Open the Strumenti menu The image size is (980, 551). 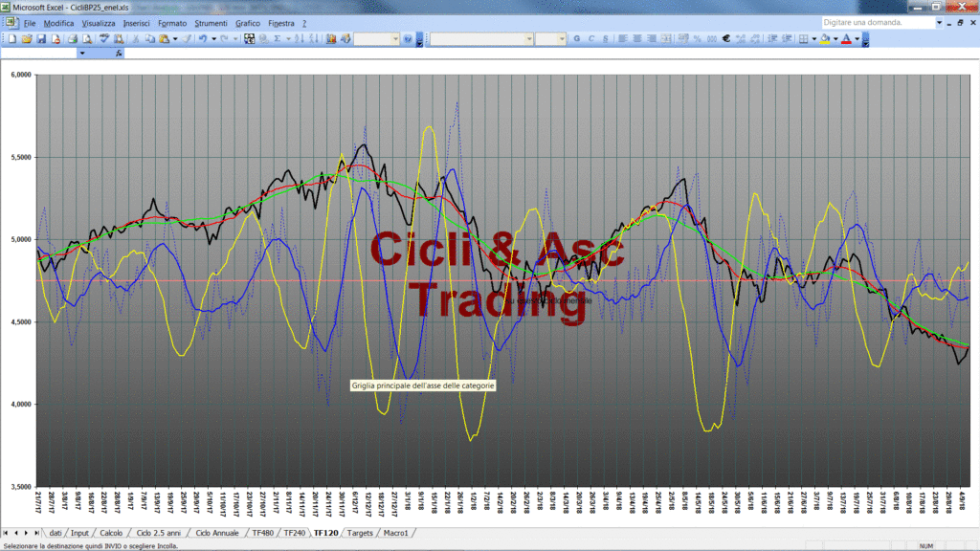coord(211,23)
